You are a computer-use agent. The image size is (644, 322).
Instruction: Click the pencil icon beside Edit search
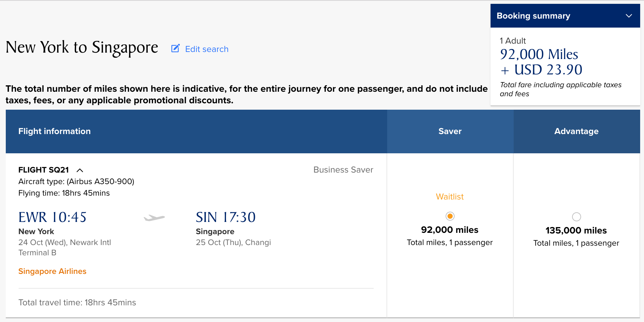pyautogui.click(x=175, y=48)
